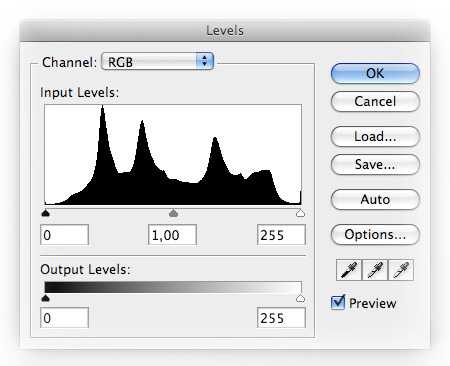Click the midtone gamma slider handle
The width and height of the screenshot is (450, 366).
pyautogui.click(x=173, y=213)
